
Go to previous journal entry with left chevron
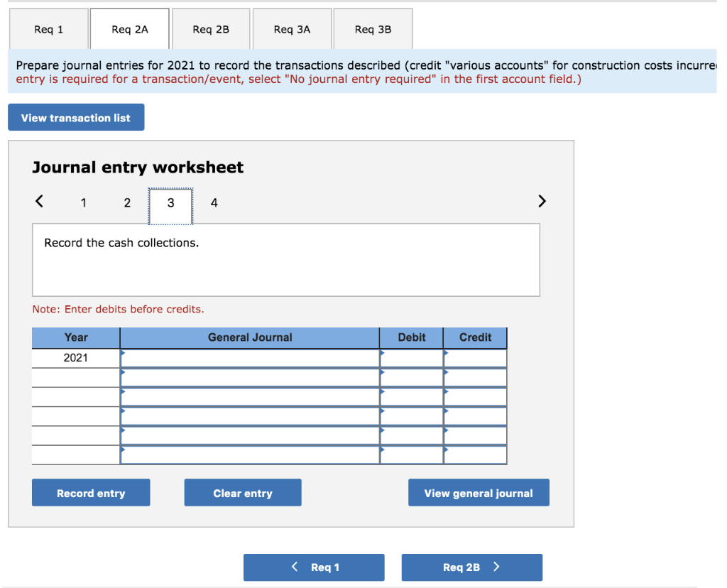[39, 201]
